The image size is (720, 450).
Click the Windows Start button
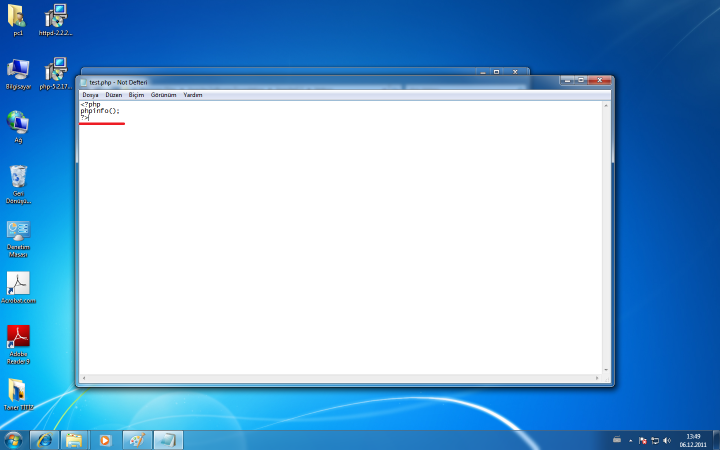pos(14,440)
